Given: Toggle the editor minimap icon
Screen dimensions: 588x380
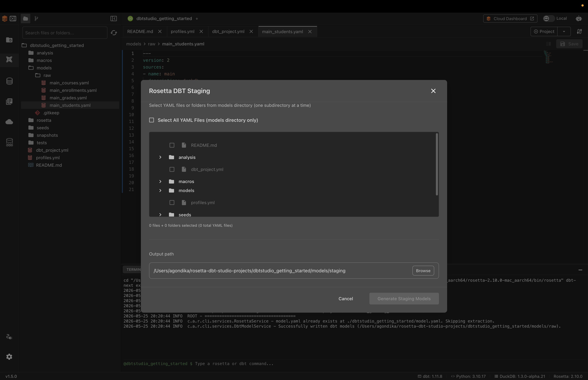Looking at the screenshot, I should pos(548,44).
